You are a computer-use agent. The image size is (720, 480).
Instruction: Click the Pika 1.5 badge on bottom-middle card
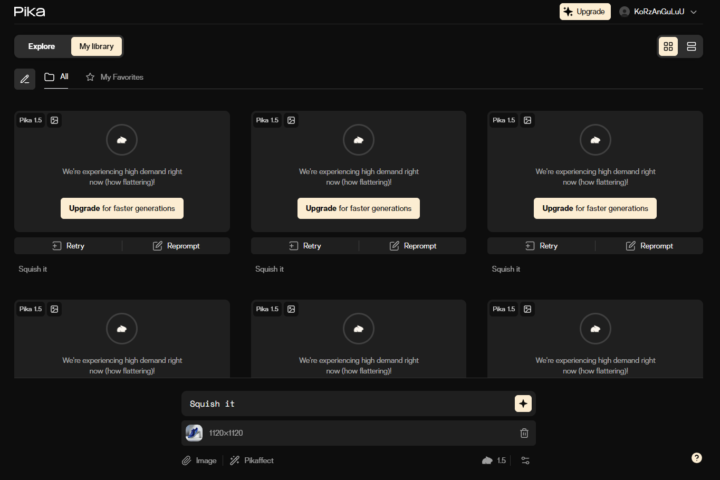267,309
